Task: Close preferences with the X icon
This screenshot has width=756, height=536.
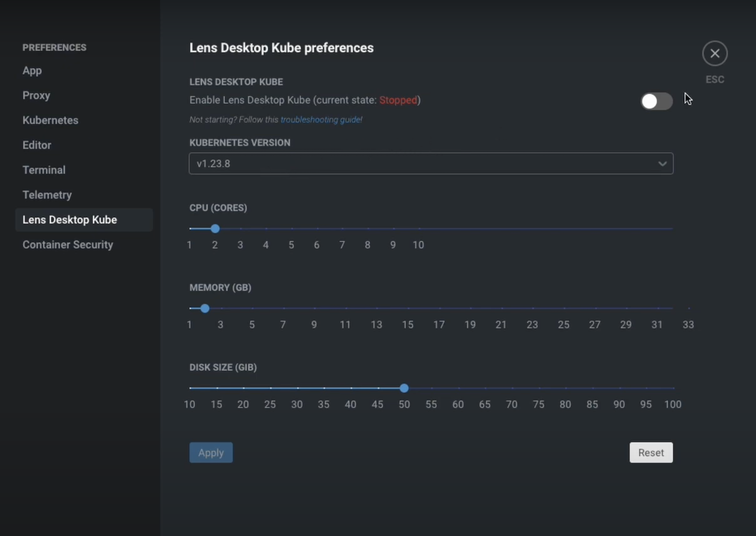Action: click(x=714, y=53)
